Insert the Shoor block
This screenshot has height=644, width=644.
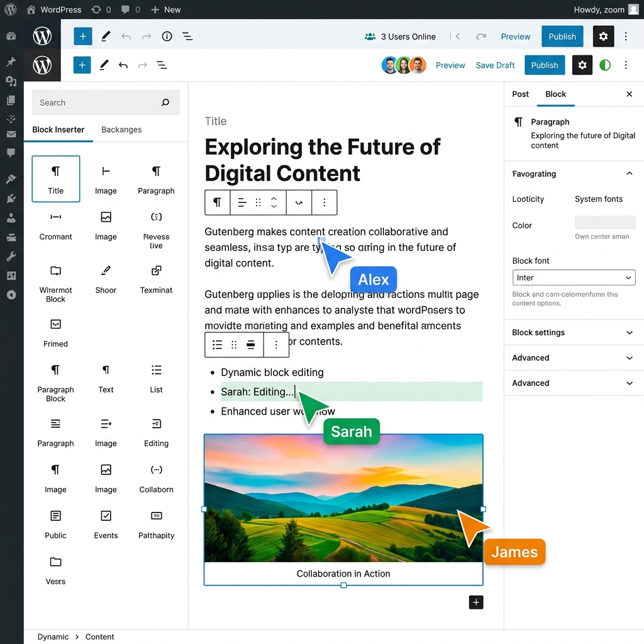106,279
